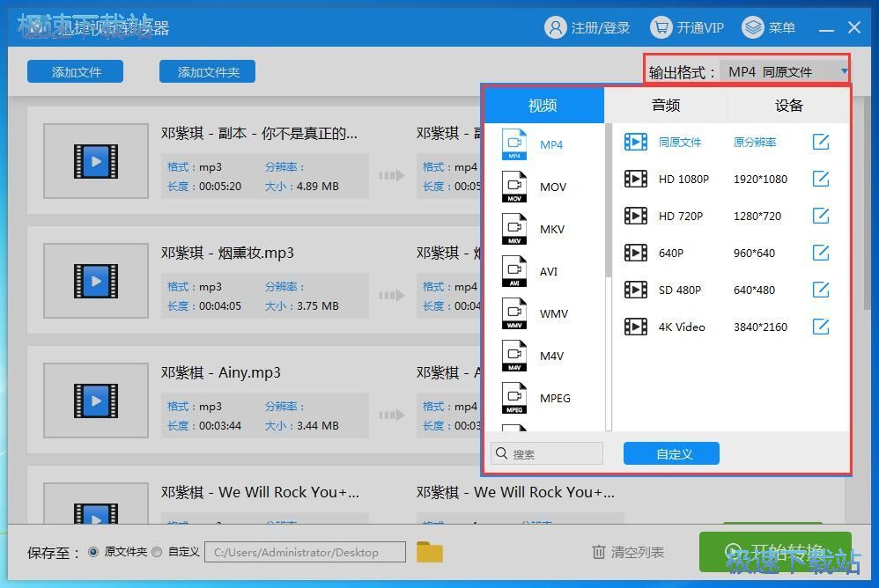This screenshot has width=879, height=588.
Task: Select the AVI format icon
Action: click(515, 271)
